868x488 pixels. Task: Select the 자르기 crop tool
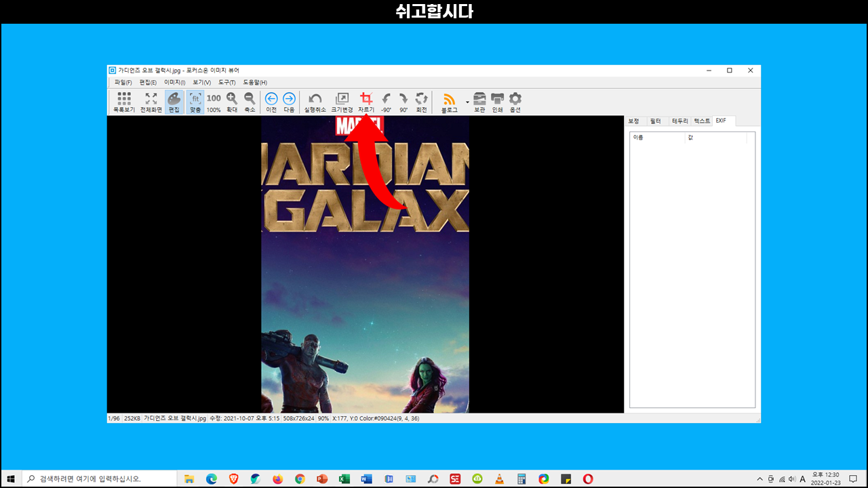(366, 102)
